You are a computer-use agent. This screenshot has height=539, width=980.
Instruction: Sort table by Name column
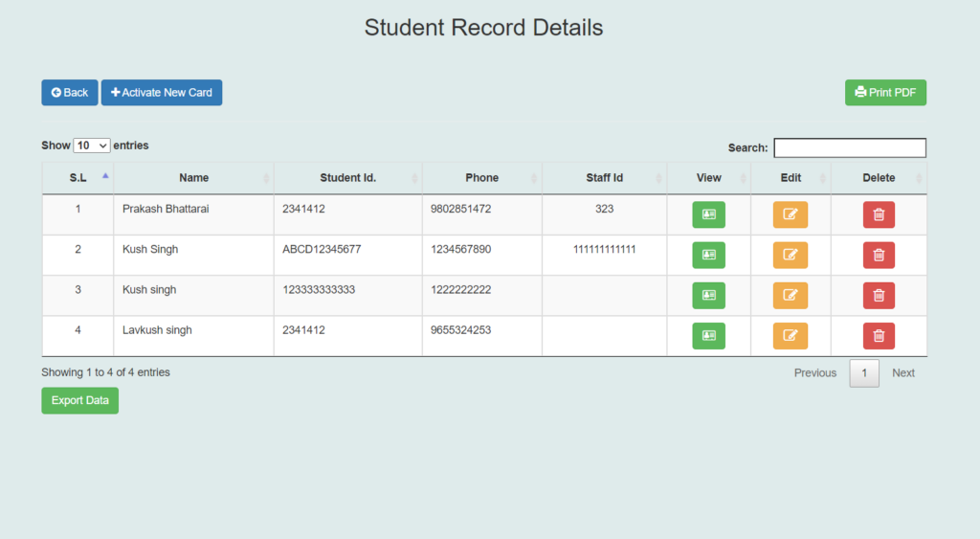coord(193,178)
